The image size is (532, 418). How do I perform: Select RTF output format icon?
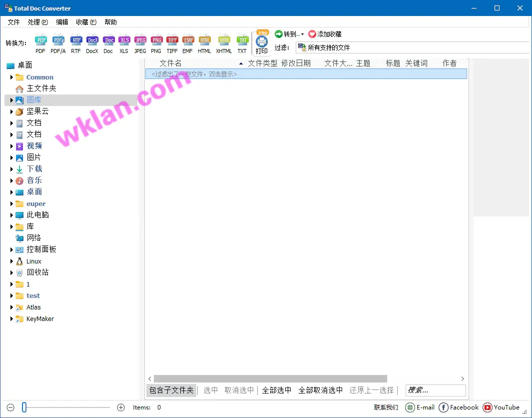(x=76, y=40)
